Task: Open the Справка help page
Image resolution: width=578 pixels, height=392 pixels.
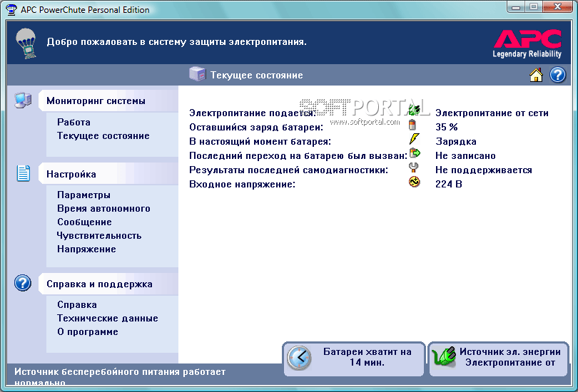Action: pos(77,305)
